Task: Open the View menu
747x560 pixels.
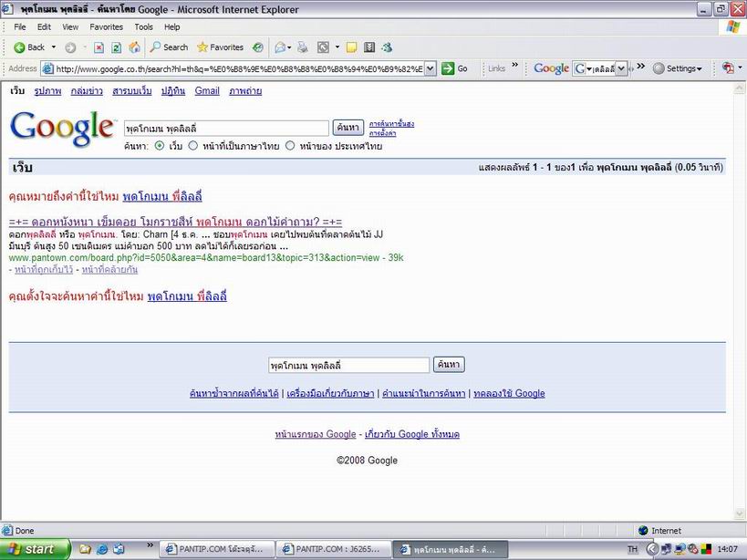Action: click(70, 27)
